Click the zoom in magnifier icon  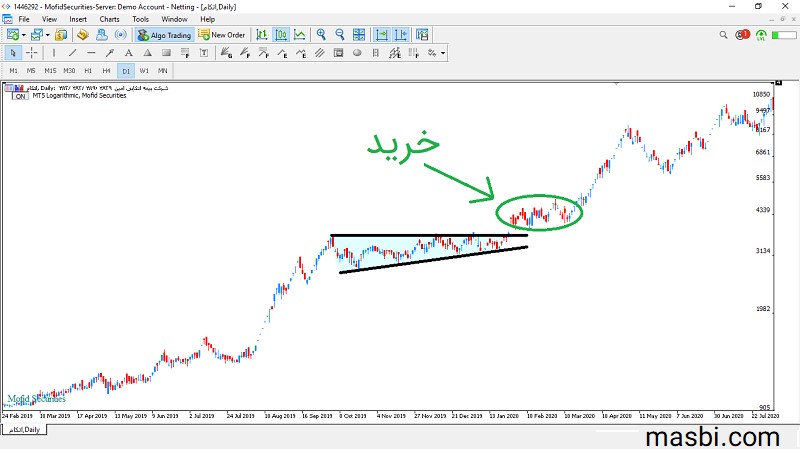321,35
